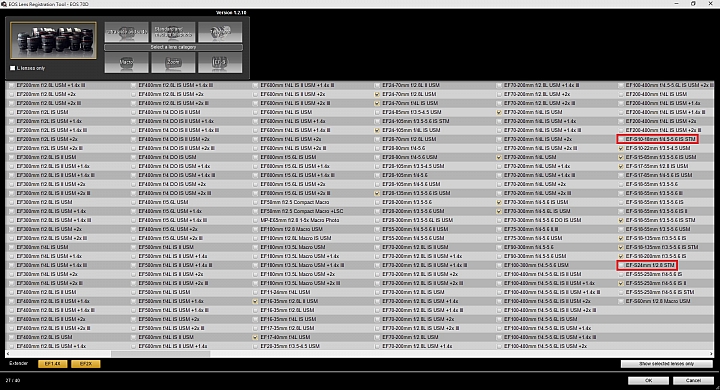Click the 27 / 40 selection count

(13, 380)
